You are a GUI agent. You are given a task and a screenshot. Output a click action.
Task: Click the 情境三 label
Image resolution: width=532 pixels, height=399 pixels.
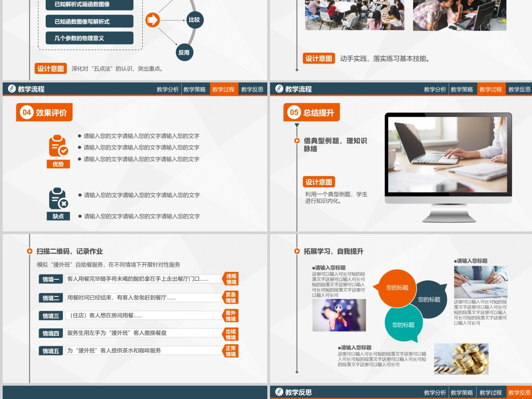tap(51, 316)
